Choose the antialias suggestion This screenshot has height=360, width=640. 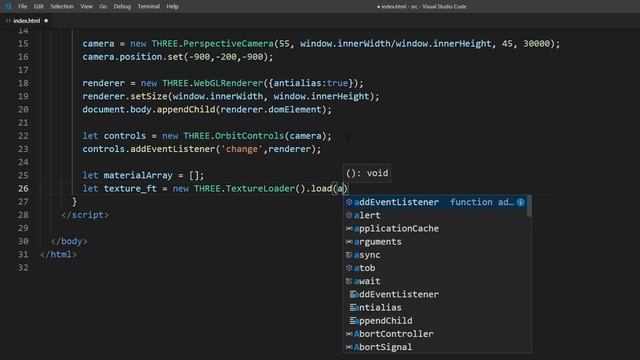[x=435, y=307]
